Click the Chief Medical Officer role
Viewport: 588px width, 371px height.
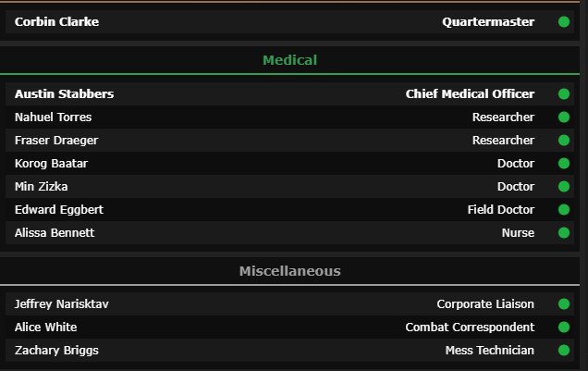[470, 94]
